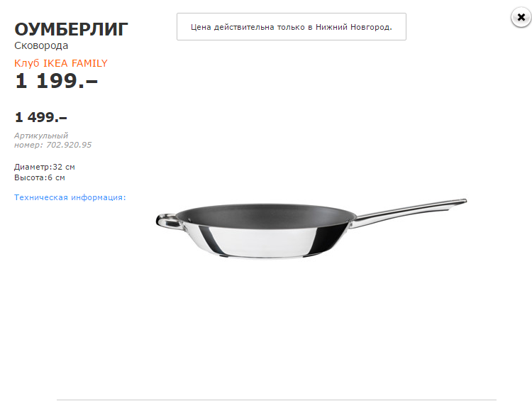Click the text Цена действительна in the notice
532x401 pixels.
coord(233,27)
